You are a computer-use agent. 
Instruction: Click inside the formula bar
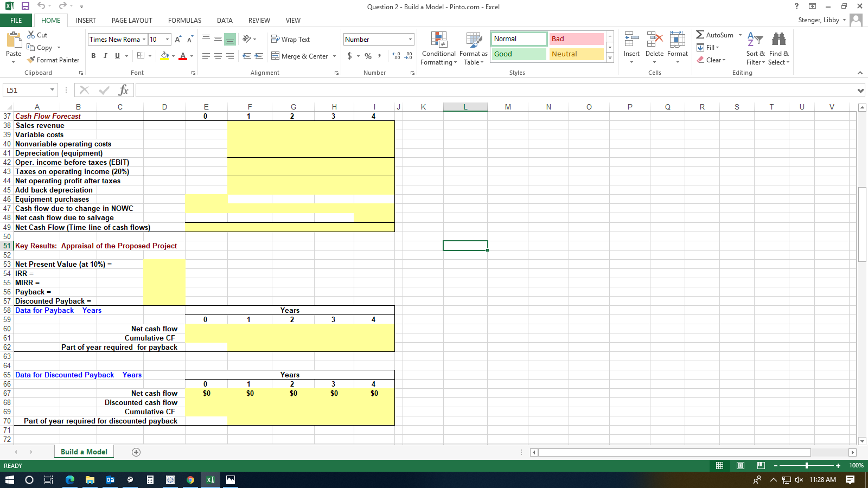pyautogui.click(x=380, y=90)
